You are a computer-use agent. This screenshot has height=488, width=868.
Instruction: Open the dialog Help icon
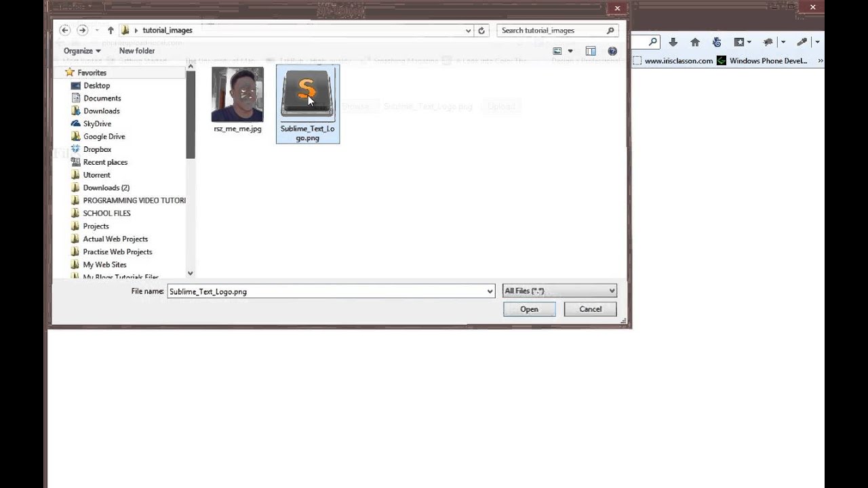point(612,51)
